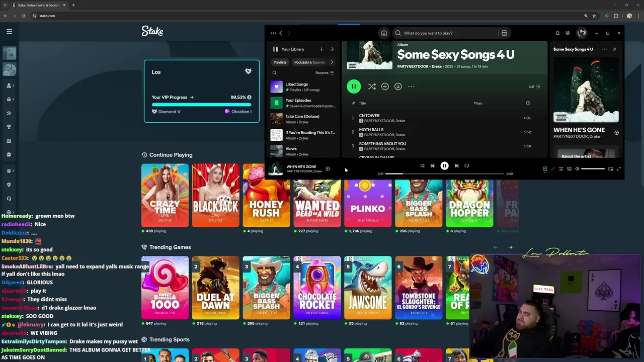Open the sports basketball icon in Stake sidebar

click(x=10, y=70)
